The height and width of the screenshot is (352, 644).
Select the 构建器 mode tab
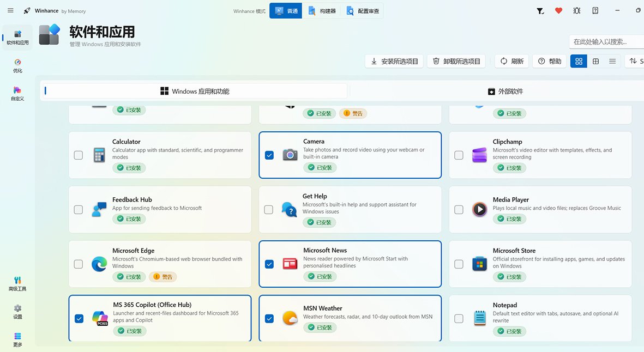click(322, 11)
